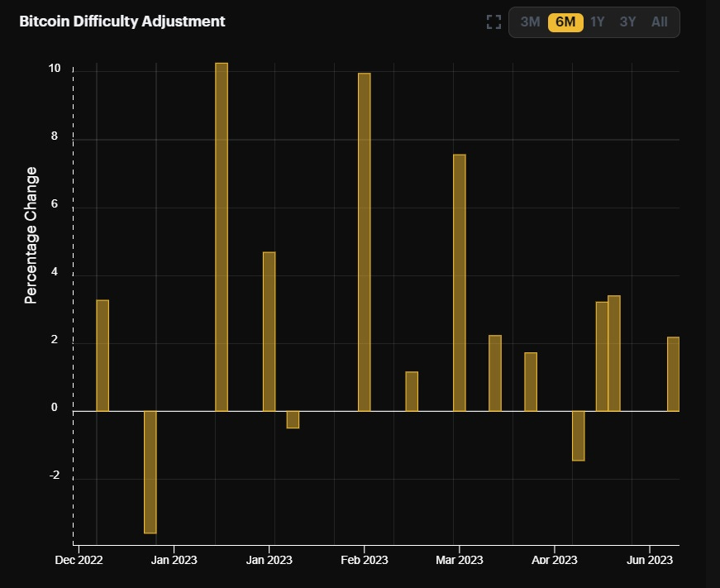
Task: Switch chart range to 3M
Action: (530, 22)
